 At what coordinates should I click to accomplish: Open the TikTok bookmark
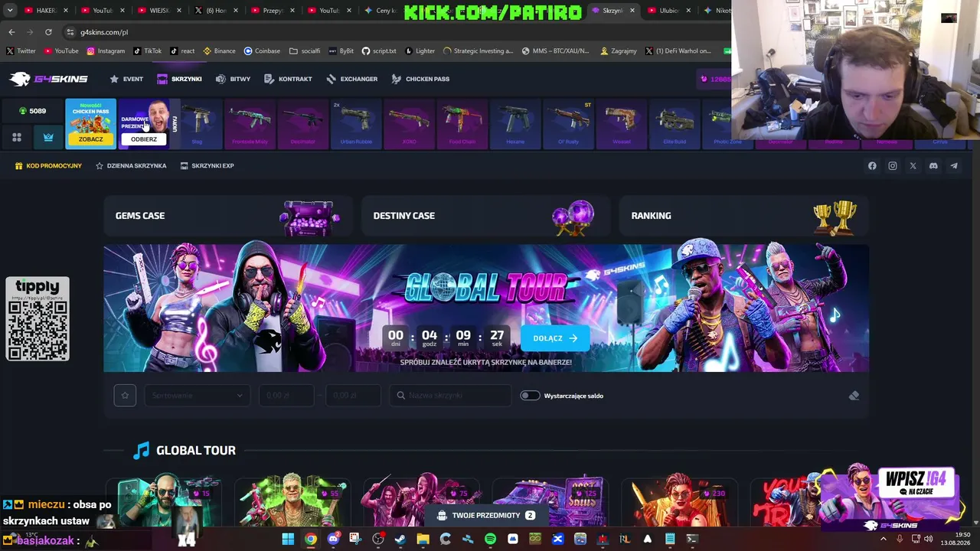pos(147,51)
